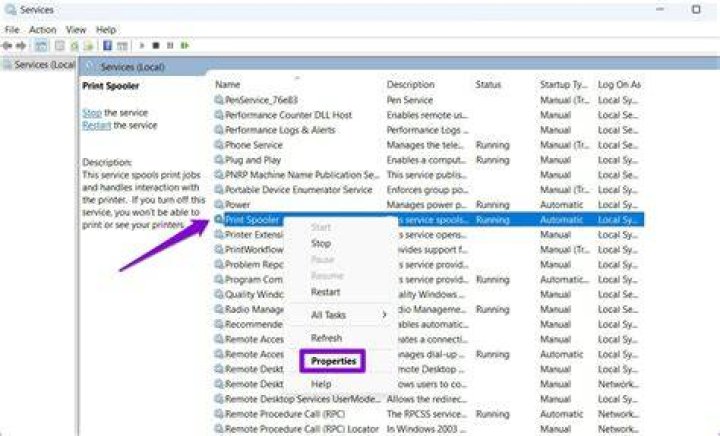Select Performance Logs & Alerts service
Image resolution: width=720 pixels, height=436 pixels.
(429, 130)
